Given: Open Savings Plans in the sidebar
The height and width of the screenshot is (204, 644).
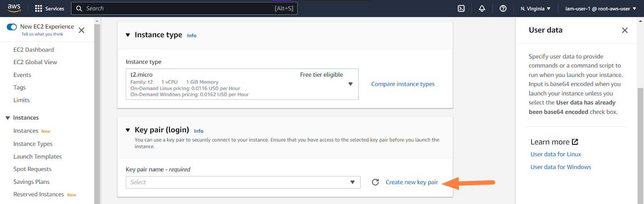Looking at the screenshot, I should (x=31, y=182).
